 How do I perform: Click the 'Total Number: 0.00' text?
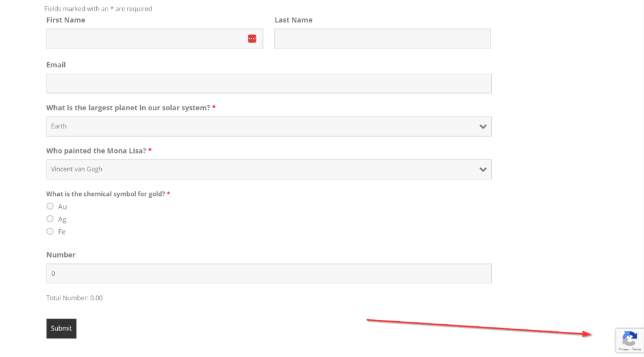[x=74, y=298]
